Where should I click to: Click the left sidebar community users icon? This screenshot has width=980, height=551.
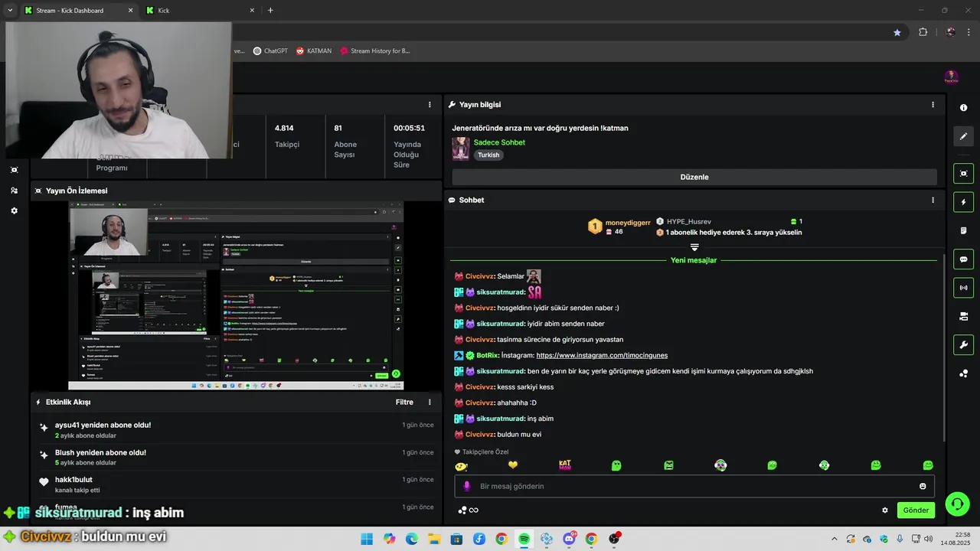pyautogui.click(x=14, y=191)
